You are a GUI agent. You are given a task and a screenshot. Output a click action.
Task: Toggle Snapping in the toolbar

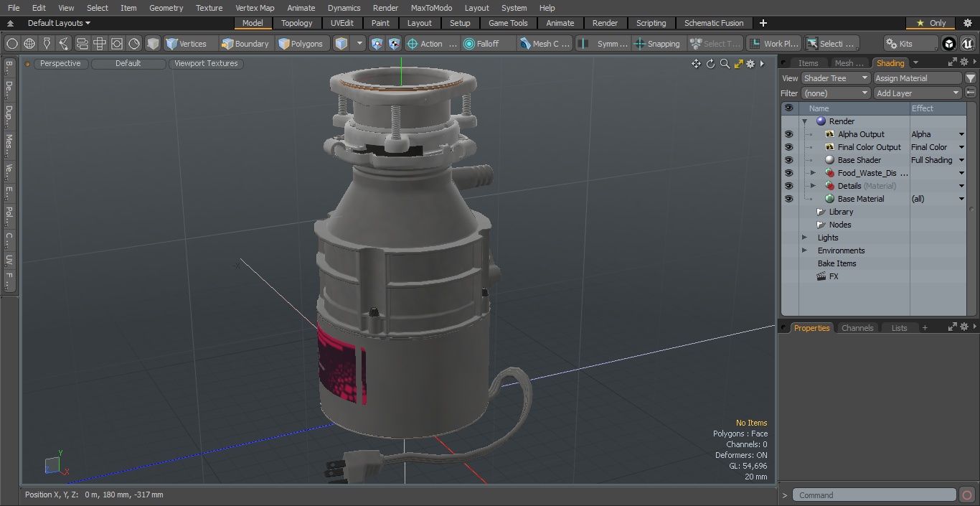pyautogui.click(x=657, y=44)
